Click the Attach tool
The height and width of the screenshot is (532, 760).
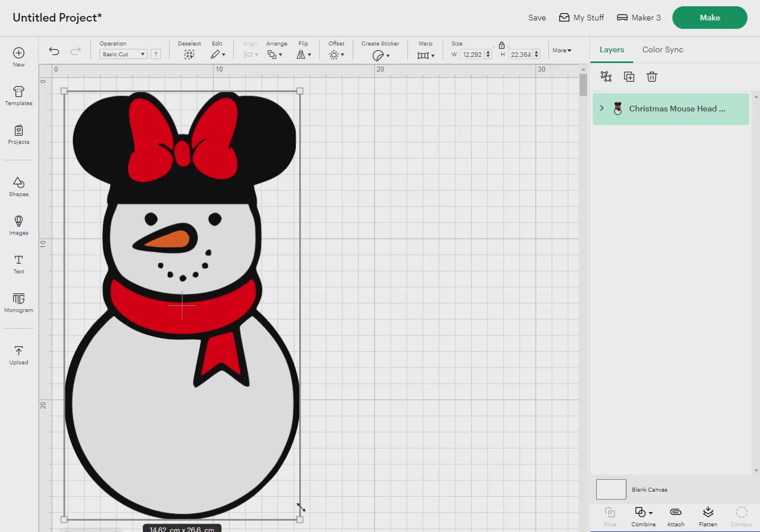click(x=676, y=516)
